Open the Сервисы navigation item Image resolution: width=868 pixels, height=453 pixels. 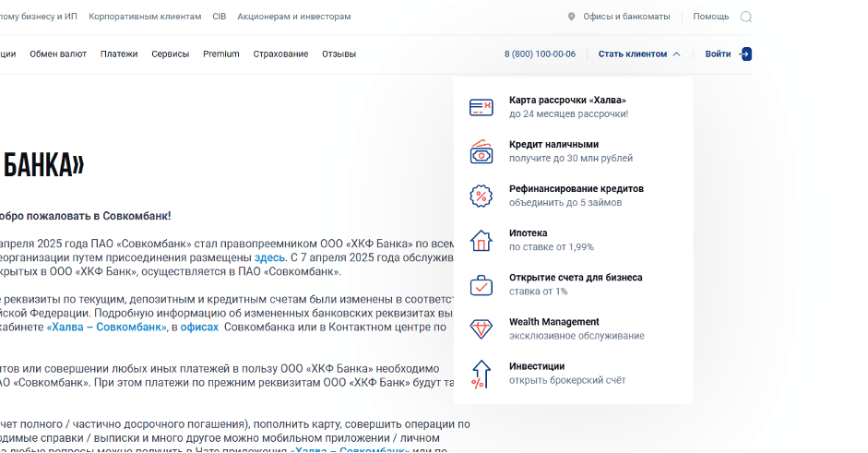(x=171, y=54)
